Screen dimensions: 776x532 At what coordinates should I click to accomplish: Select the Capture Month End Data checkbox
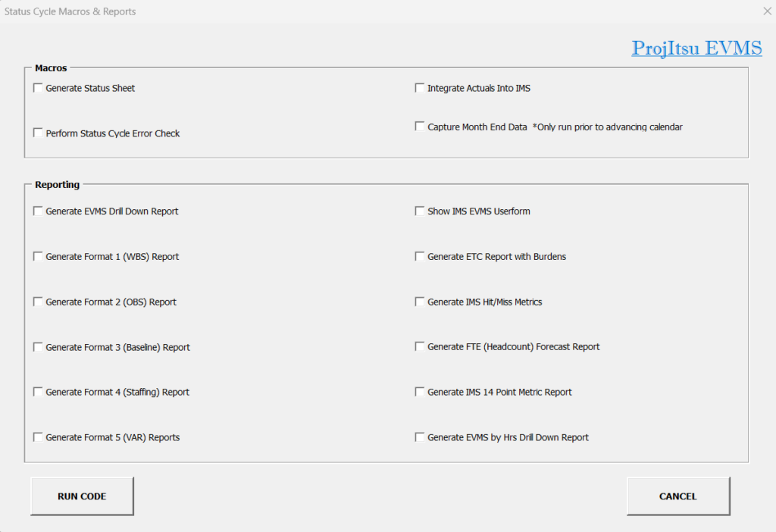pyautogui.click(x=420, y=127)
